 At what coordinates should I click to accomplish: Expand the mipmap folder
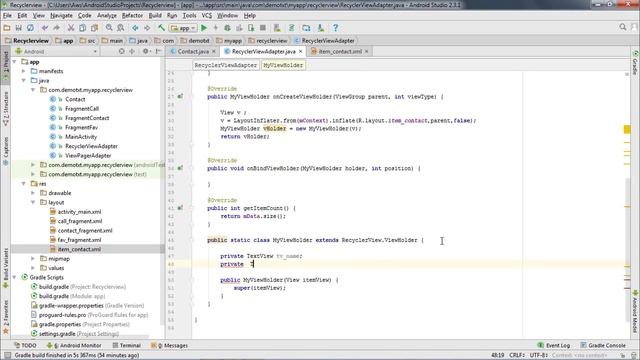[x=33, y=258]
